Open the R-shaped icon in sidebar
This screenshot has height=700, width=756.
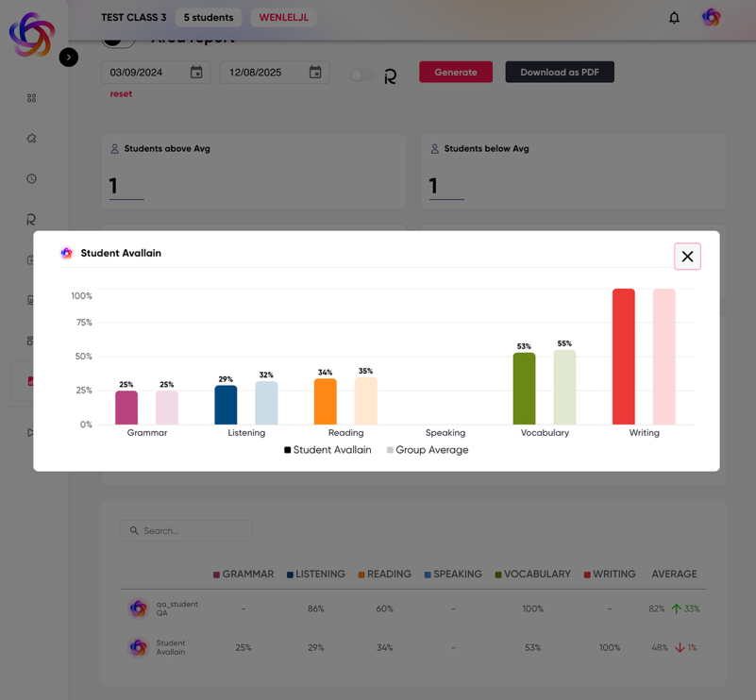tap(31, 220)
